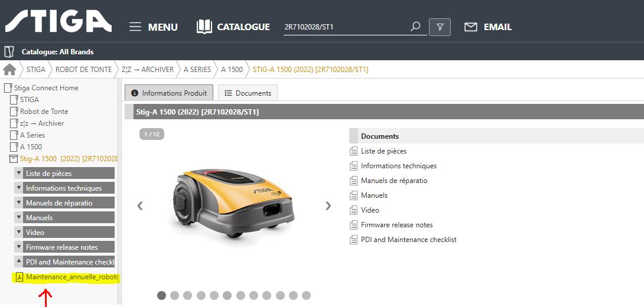
Task: Open Liste de pièces document link
Action: click(383, 151)
